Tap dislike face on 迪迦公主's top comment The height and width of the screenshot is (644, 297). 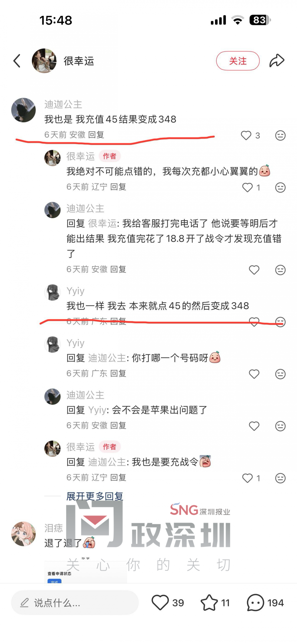(280, 135)
